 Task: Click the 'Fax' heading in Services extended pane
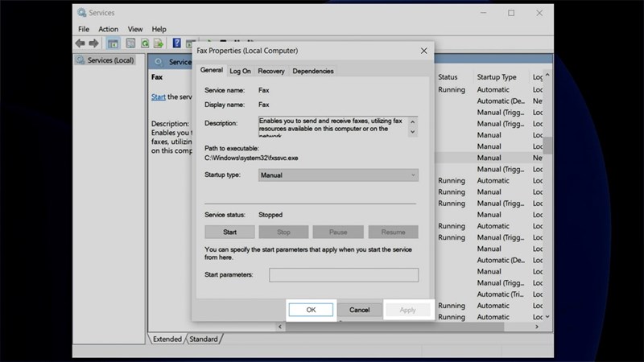click(157, 77)
